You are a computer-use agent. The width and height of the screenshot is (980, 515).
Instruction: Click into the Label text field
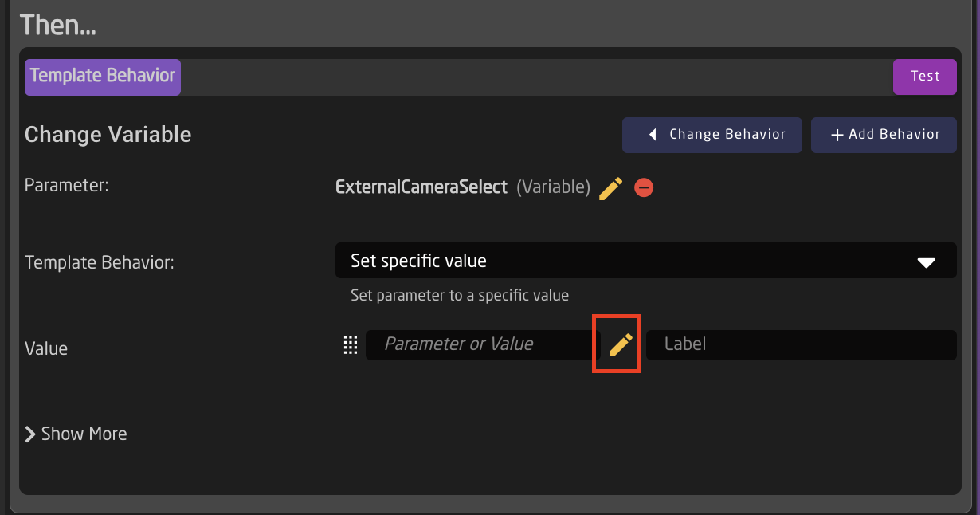(x=801, y=345)
